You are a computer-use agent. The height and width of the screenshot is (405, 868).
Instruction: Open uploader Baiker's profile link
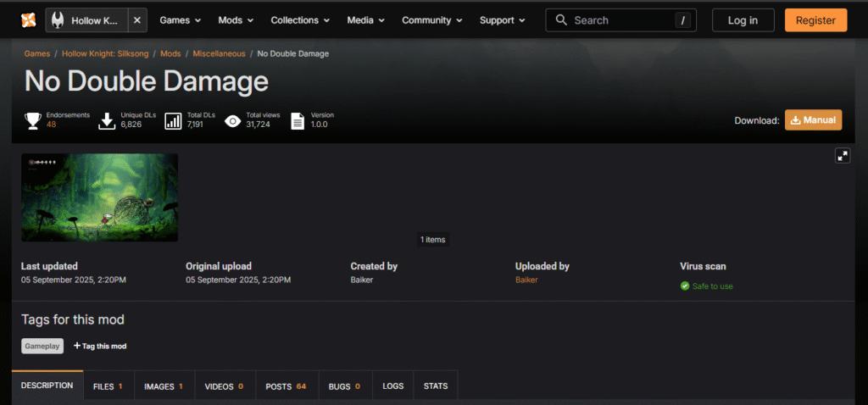(x=526, y=280)
